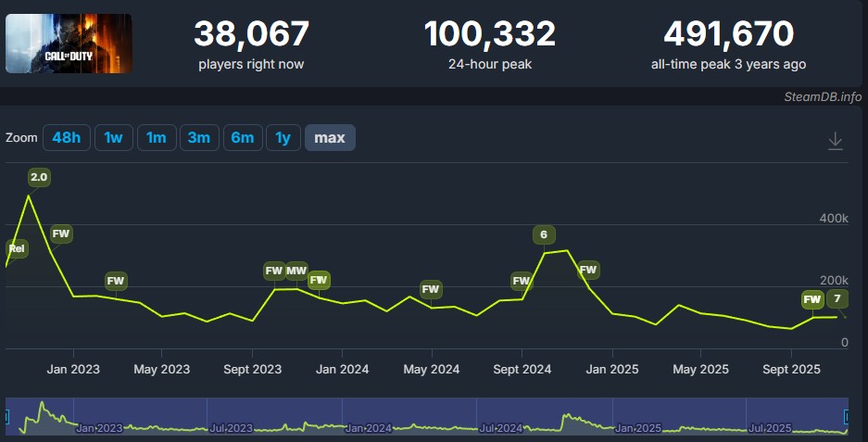Viewport: 868px width, 442px height.
Task: Click the FW marker beside the 7 marker
Action: tap(812, 299)
